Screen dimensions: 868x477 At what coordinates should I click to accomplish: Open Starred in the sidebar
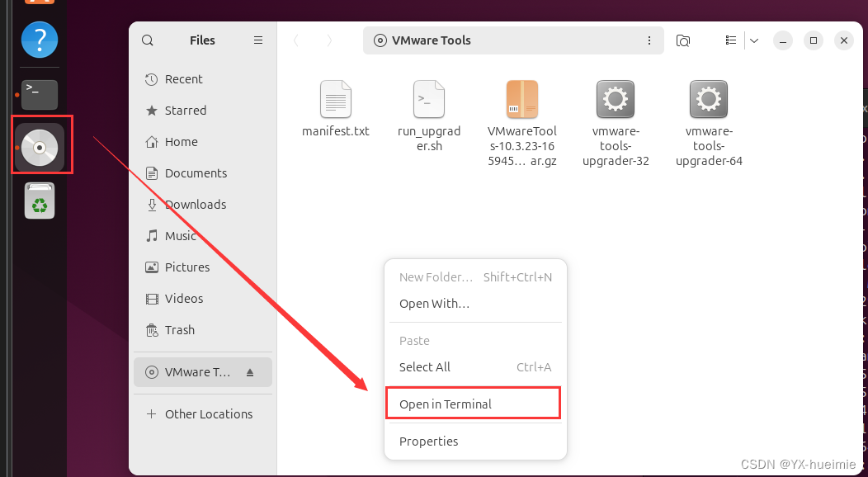(x=203, y=111)
